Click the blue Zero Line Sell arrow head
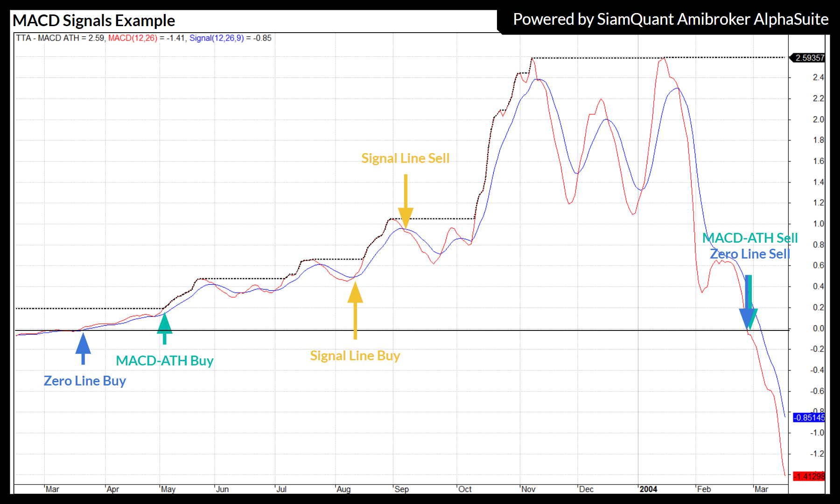Image resolution: width=840 pixels, height=504 pixels. (x=747, y=318)
